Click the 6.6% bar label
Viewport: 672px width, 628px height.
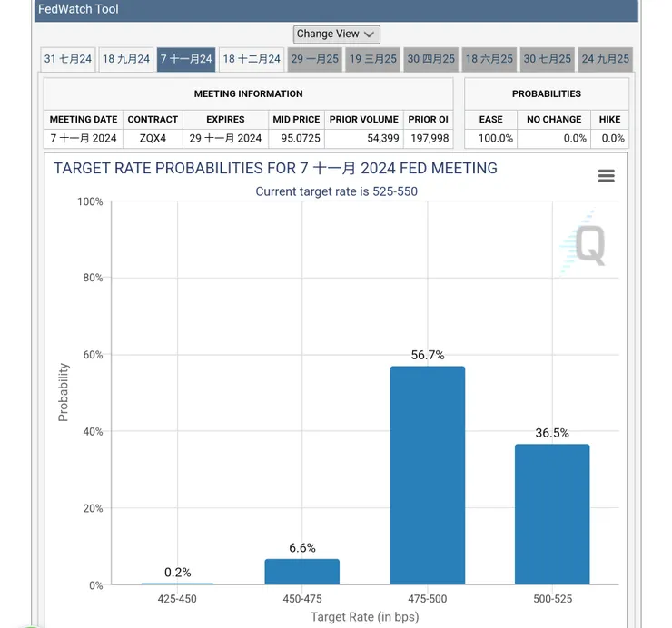pos(302,548)
